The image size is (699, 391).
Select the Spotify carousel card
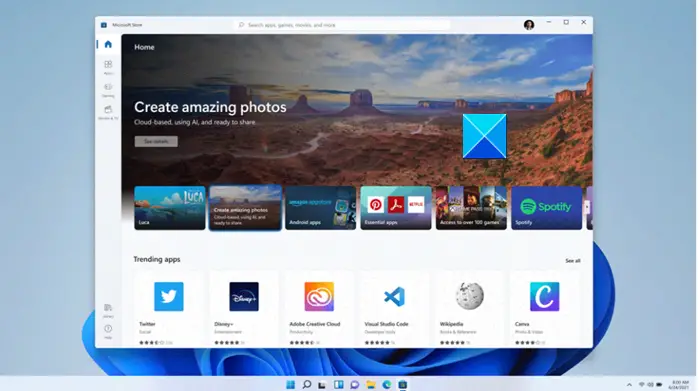coord(547,208)
